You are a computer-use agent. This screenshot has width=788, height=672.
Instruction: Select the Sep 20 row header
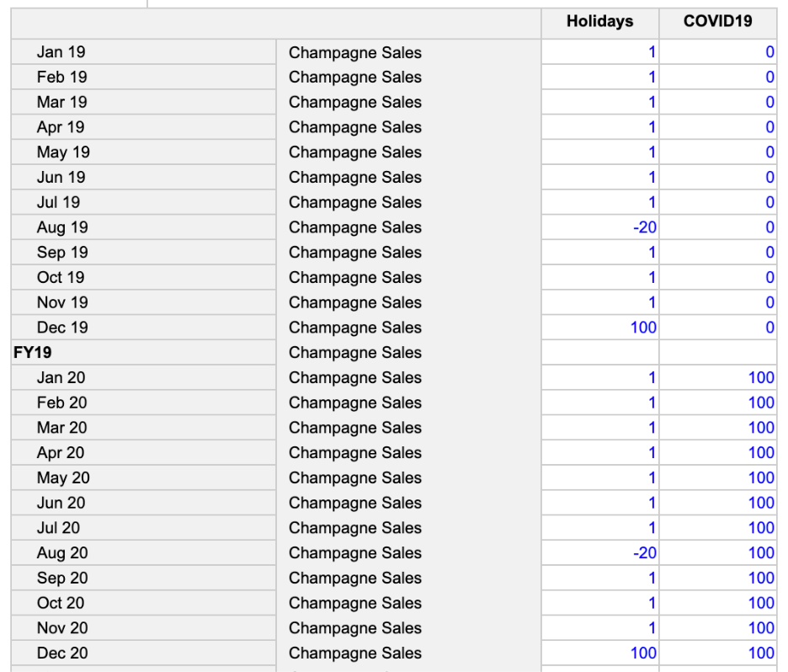pos(144,578)
